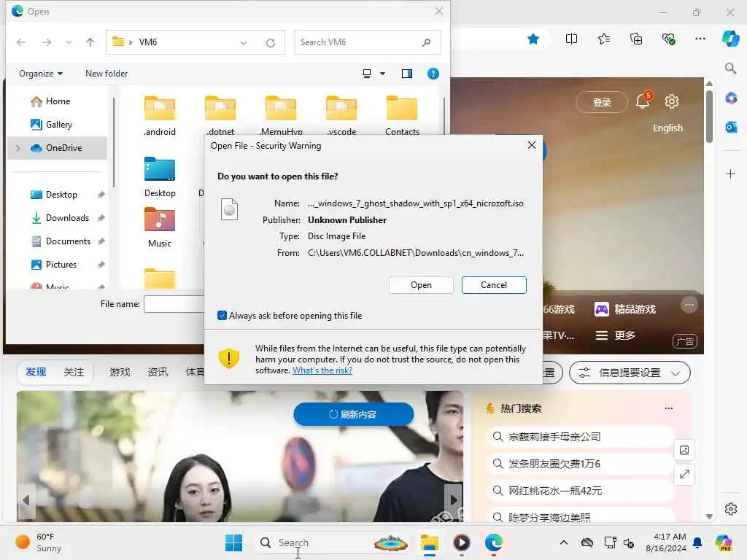Open Edge Collections icon
Screen dimensions: 747x560
click(x=636, y=39)
